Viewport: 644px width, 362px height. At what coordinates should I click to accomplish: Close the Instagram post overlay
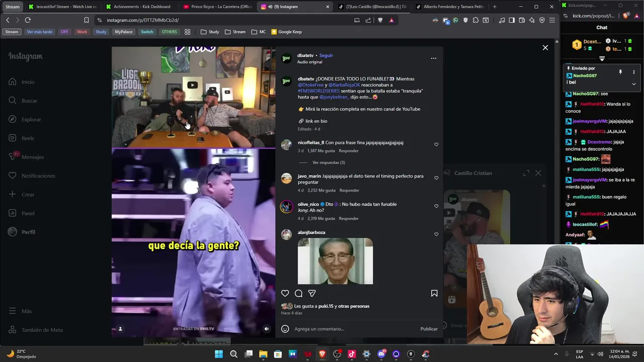coord(545,48)
